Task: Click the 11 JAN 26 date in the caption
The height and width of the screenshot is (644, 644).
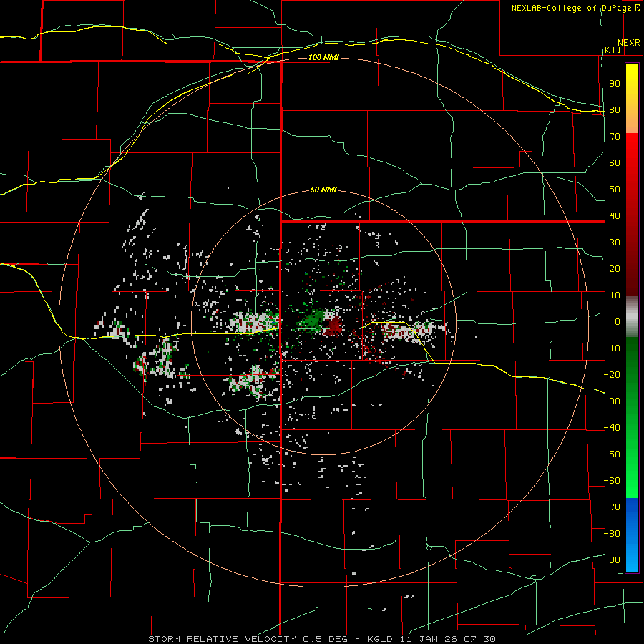Action: point(429,639)
